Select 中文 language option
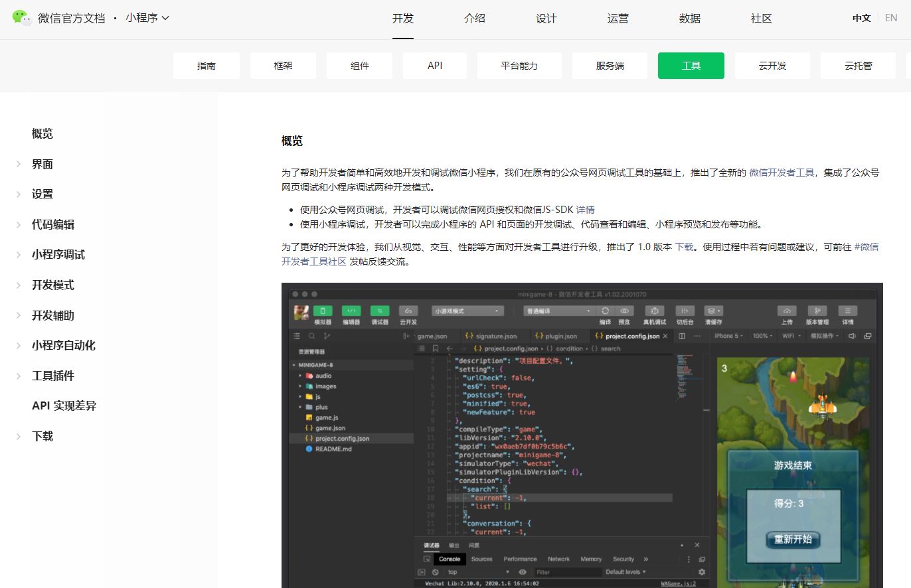The height and width of the screenshot is (588, 911). [861, 18]
